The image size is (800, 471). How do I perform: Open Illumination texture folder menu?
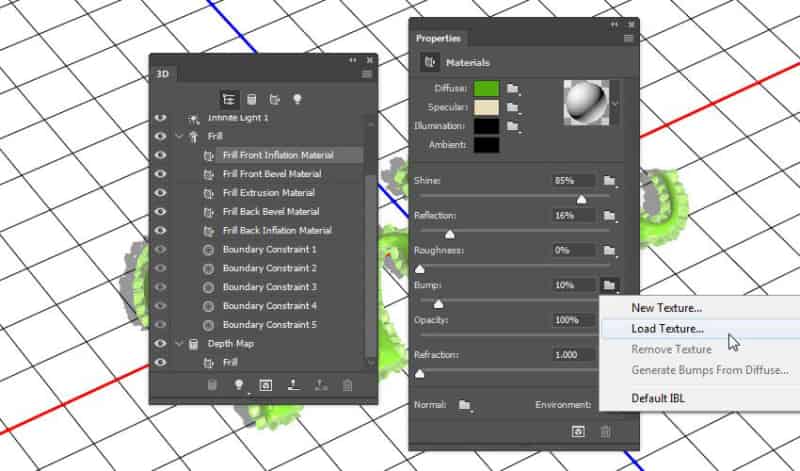tap(513, 126)
